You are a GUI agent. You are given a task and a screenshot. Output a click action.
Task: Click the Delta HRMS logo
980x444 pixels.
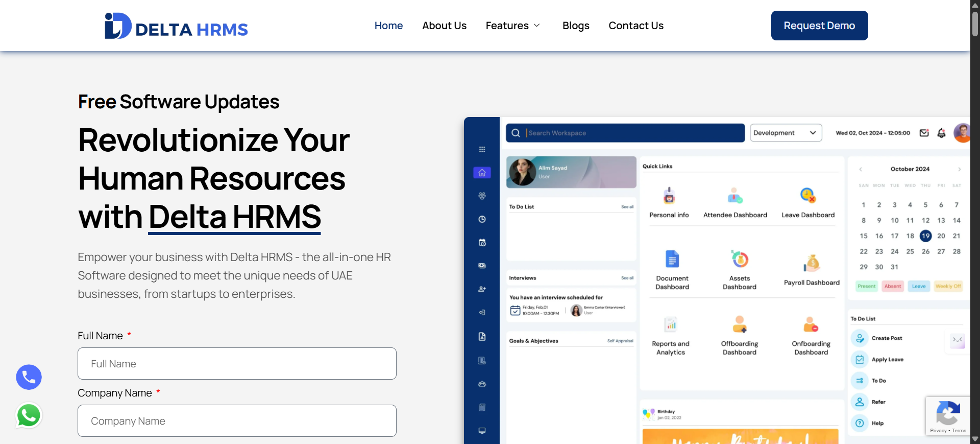176,26
